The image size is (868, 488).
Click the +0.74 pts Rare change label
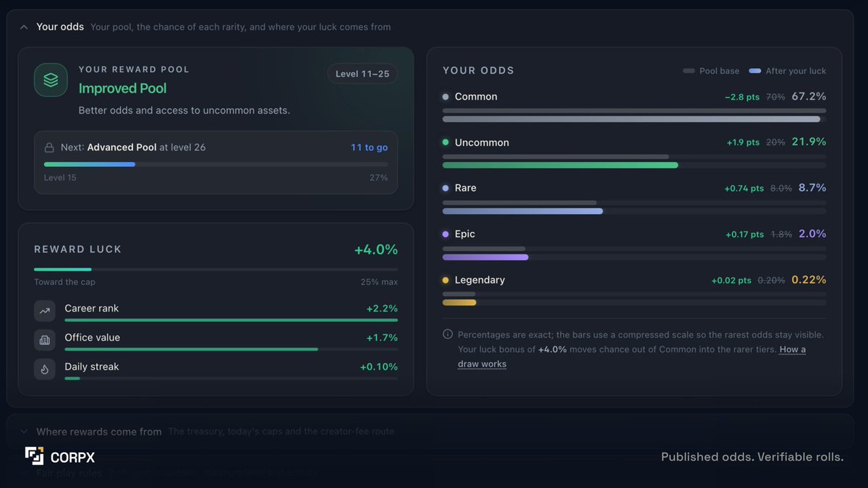pos(744,189)
